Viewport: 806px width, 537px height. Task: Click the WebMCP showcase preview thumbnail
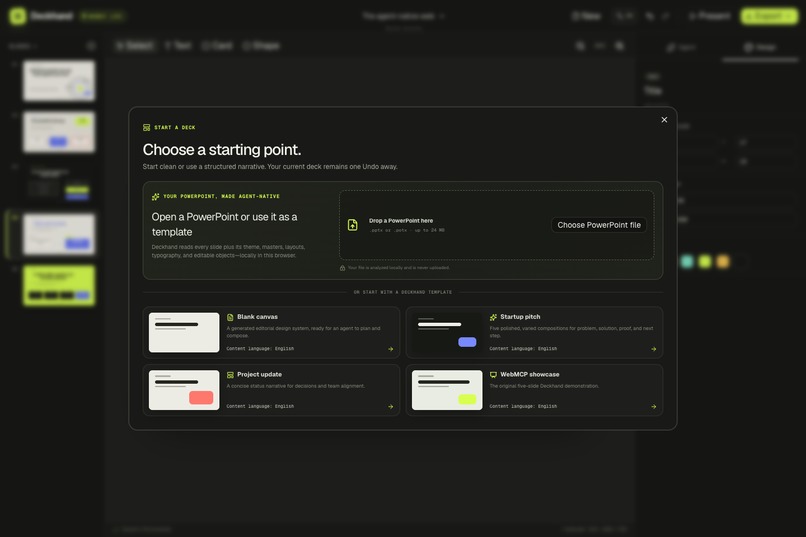(447, 390)
